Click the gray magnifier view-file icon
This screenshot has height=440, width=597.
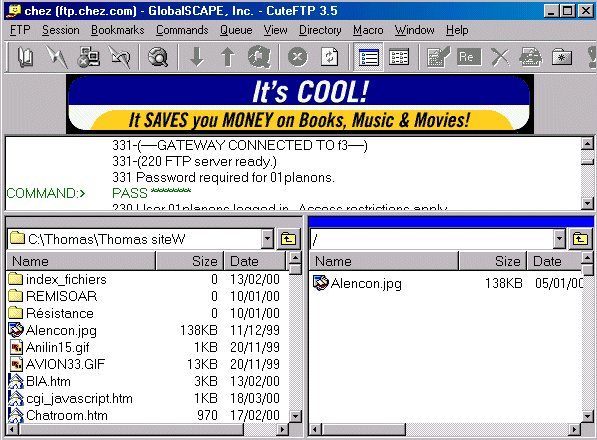[x=260, y=57]
